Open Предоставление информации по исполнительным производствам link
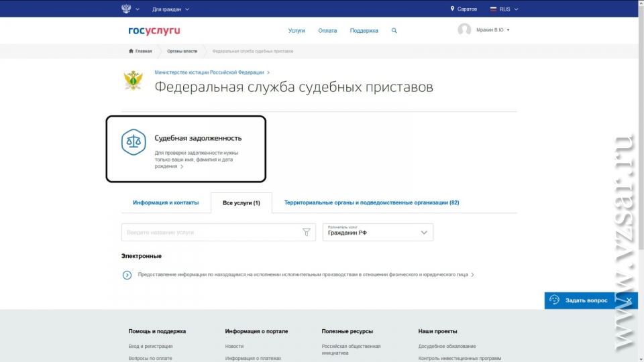 click(303, 275)
